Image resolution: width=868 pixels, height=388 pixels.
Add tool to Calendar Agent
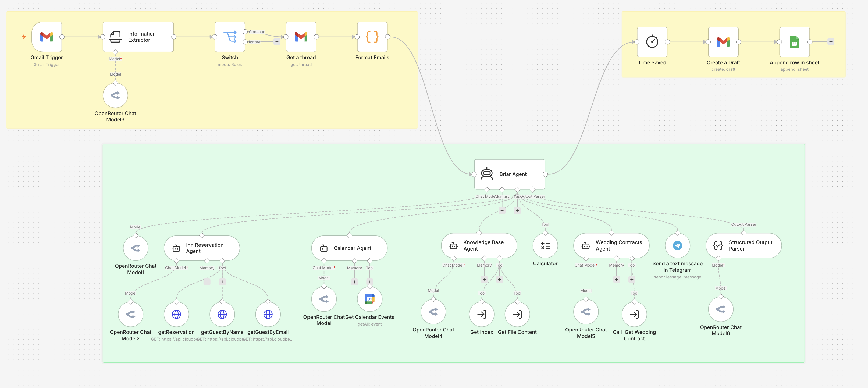370,282
